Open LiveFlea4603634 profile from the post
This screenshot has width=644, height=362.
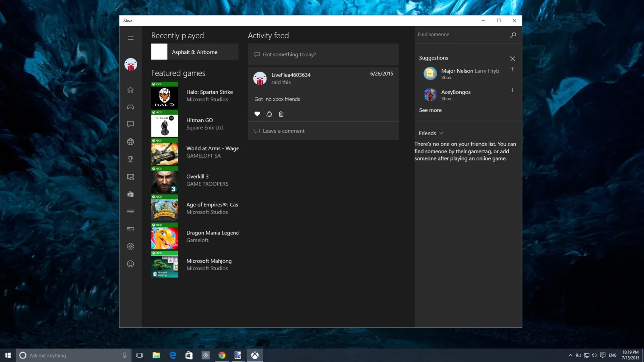(291, 75)
